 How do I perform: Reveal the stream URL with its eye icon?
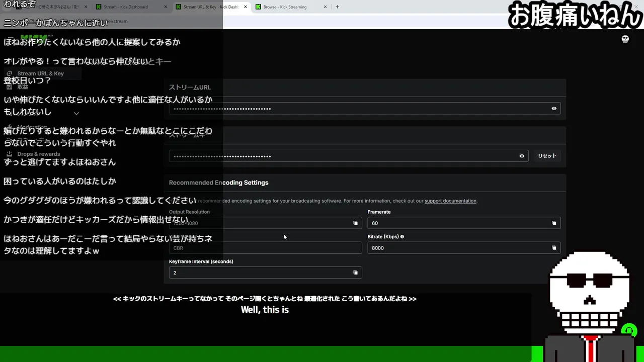554,109
